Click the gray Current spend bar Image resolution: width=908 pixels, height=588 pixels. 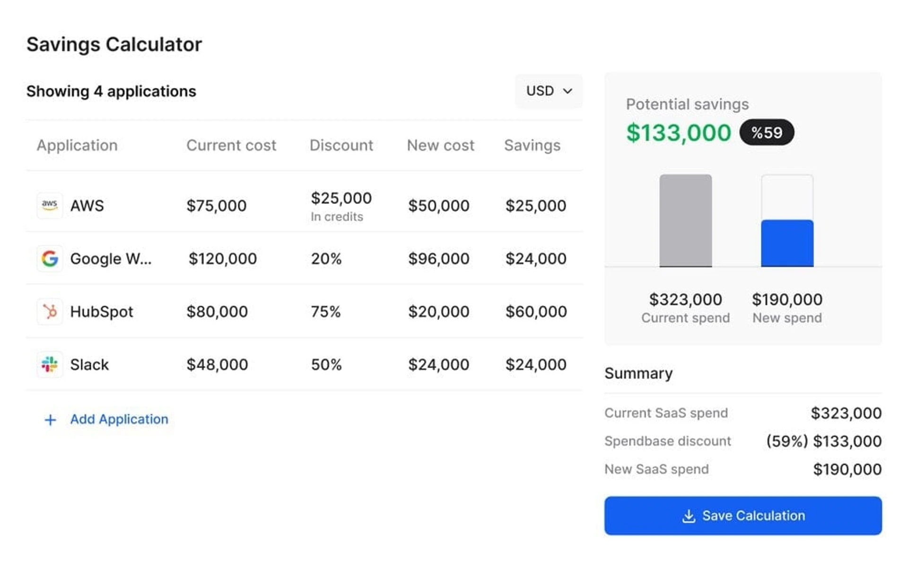pyautogui.click(x=686, y=221)
